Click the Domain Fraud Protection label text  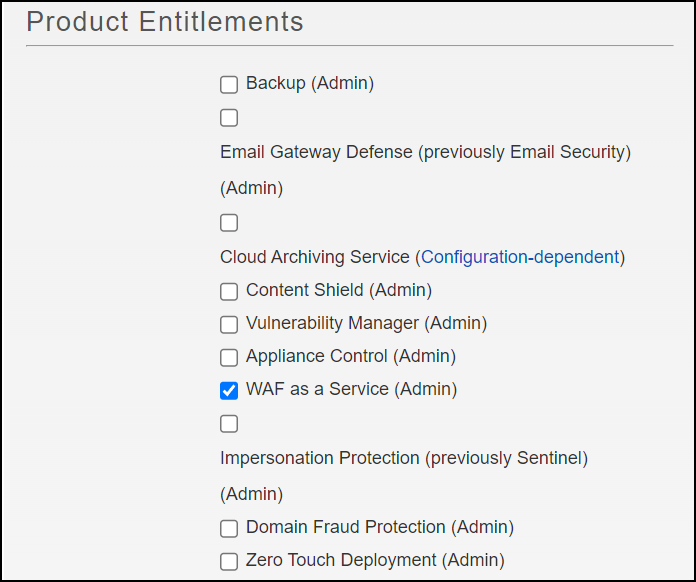pyautogui.click(x=379, y=528)
